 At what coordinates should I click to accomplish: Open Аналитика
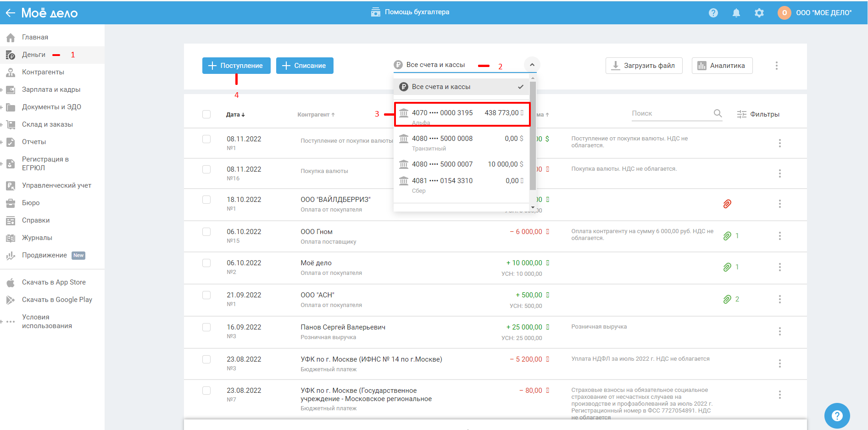[722, 66]
